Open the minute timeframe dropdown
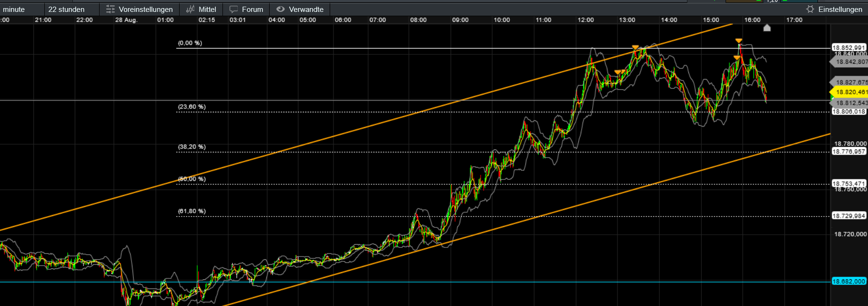This screenshot has width=868, height=306. click(x=21, y=9)
